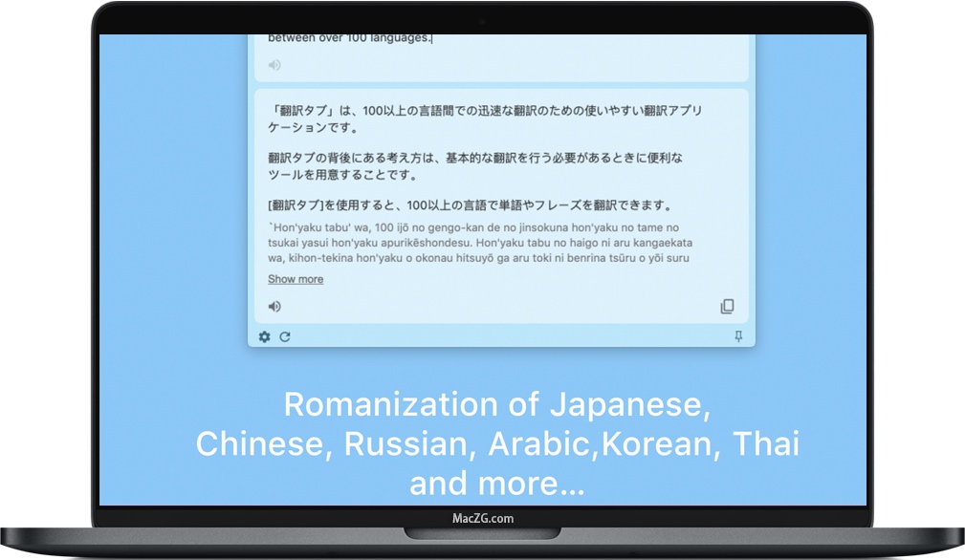
Task: Refresh the translation with the reload icon
Action: (284, 336)
